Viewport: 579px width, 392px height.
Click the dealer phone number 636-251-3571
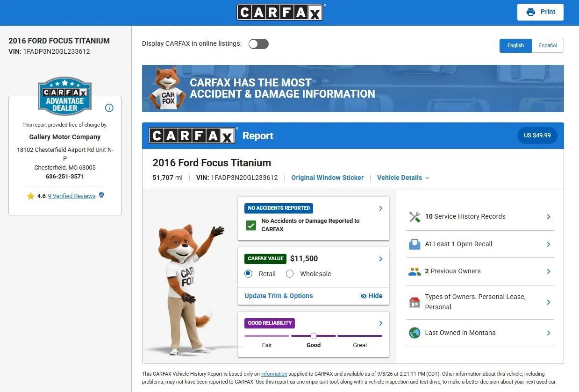[x=65, y=177]
